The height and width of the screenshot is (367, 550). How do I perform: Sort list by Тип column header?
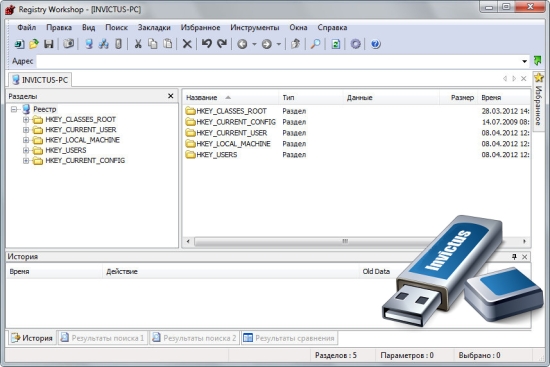pos(311,98)
